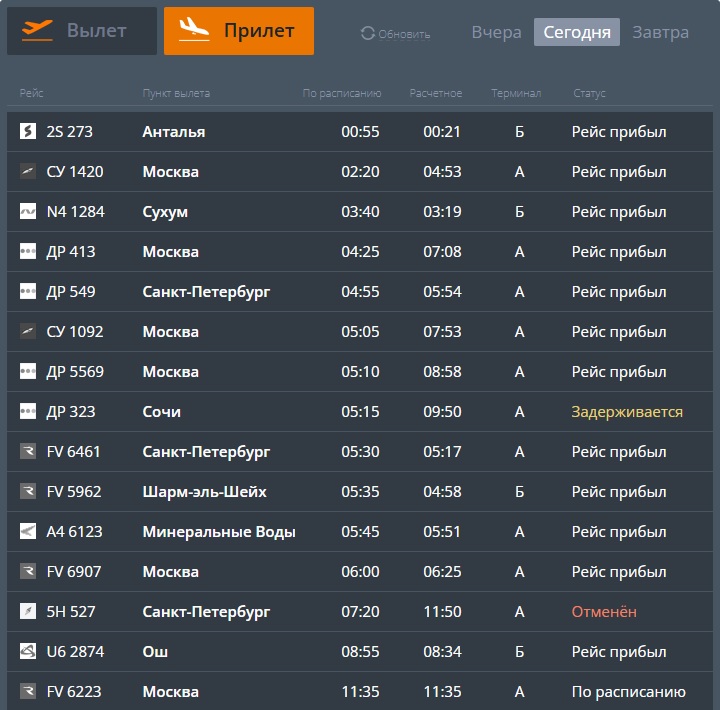Open flight FV 6223 from Москва
The width and height of the screenshot is (720, 710).
(360, 691)
